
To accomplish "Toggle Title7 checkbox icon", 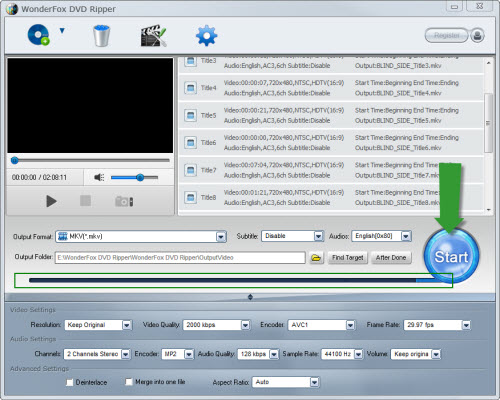I will tap(191, 170).
